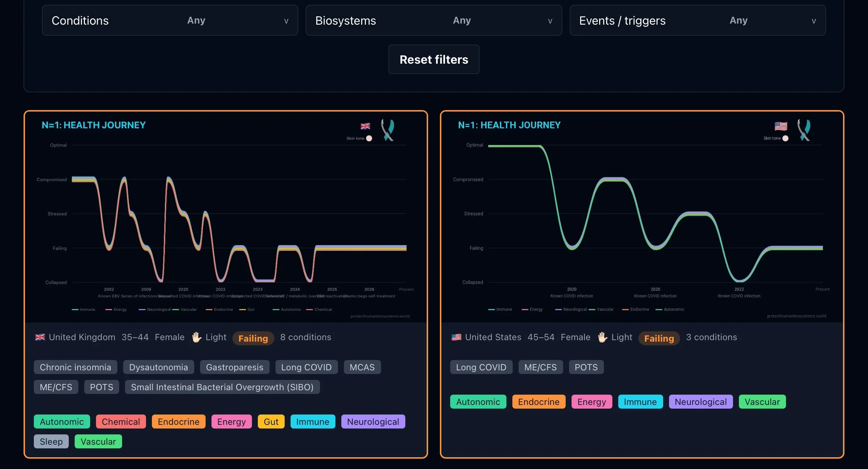Image resolution: width=868 pixels, height=469 pixels.
Task: Click the hand skin-tone icon on the UK card
Action: (197, 337)
